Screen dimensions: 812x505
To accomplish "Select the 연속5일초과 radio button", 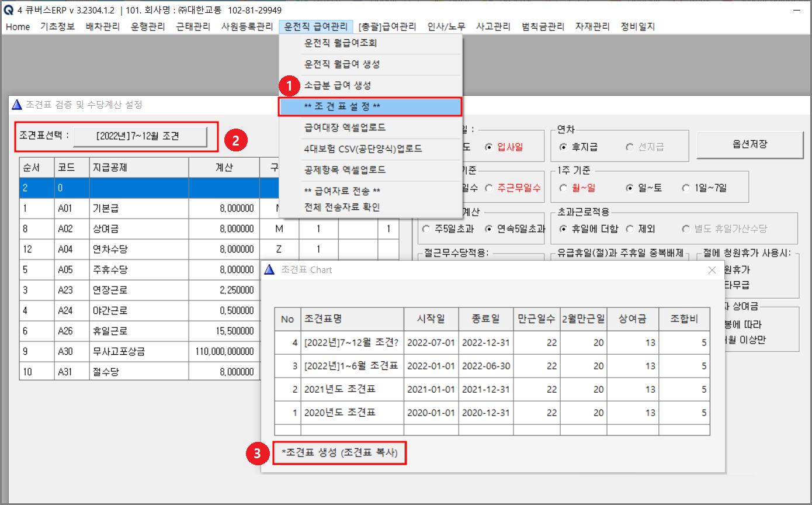I will click(x=515, y=229).
